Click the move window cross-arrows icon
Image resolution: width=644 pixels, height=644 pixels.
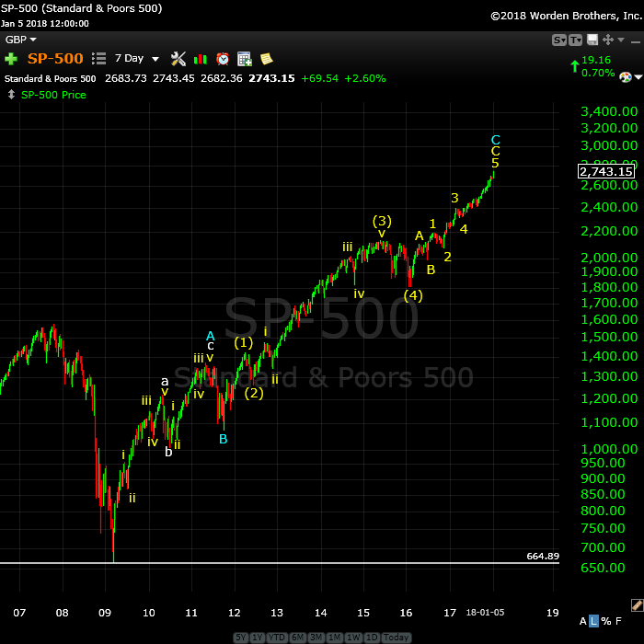click(x=607, y=40)
